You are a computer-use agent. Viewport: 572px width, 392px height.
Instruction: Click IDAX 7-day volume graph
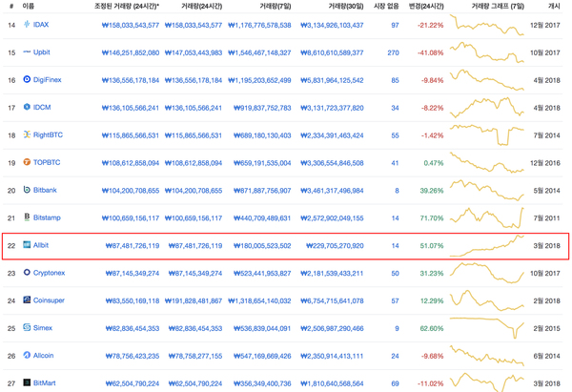[x=487, y=25]
